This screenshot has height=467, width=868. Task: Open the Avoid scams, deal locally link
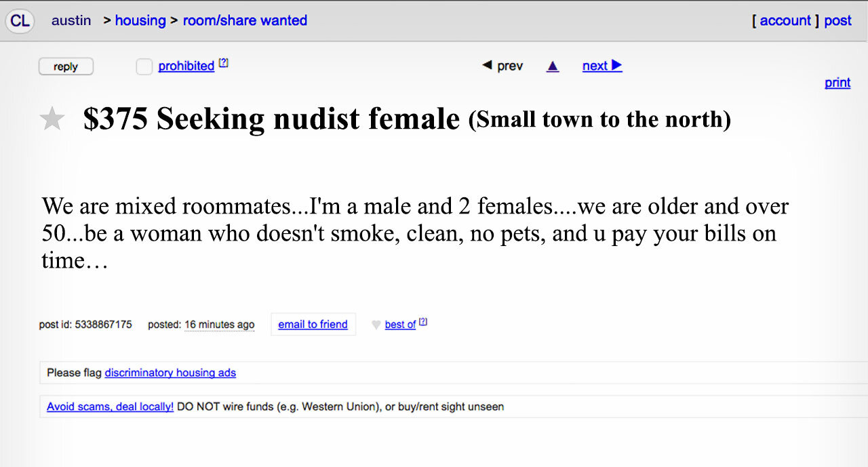(x=109, y=406)
